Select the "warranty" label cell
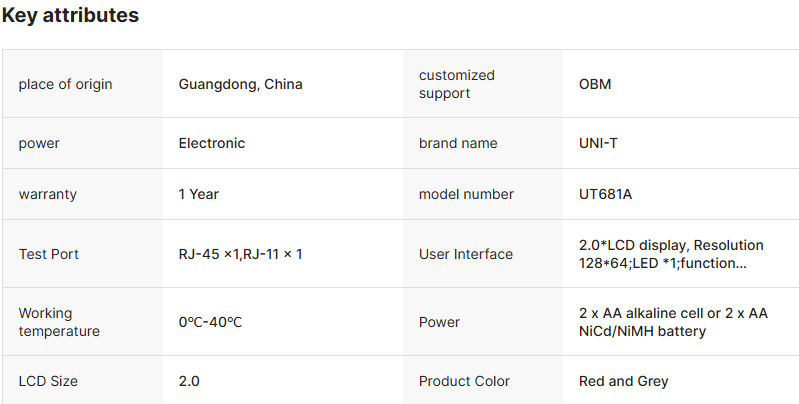This screenshot has width=799, height=404. click(47, 194)
